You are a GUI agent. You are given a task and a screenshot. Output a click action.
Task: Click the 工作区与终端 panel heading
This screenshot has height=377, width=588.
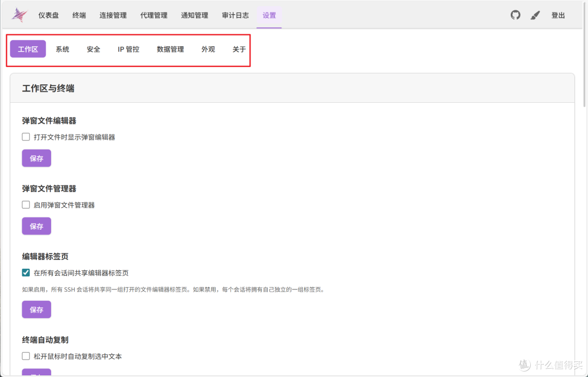coord(48,89)
